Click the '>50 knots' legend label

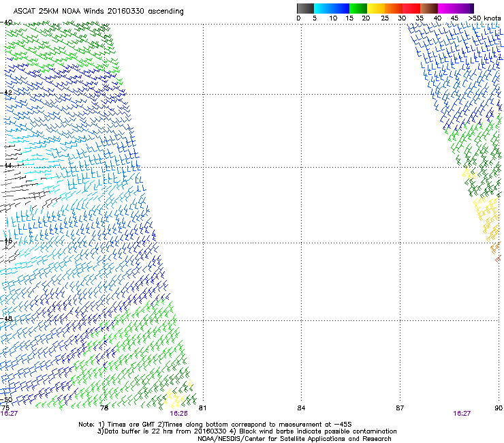coord(484,18)
